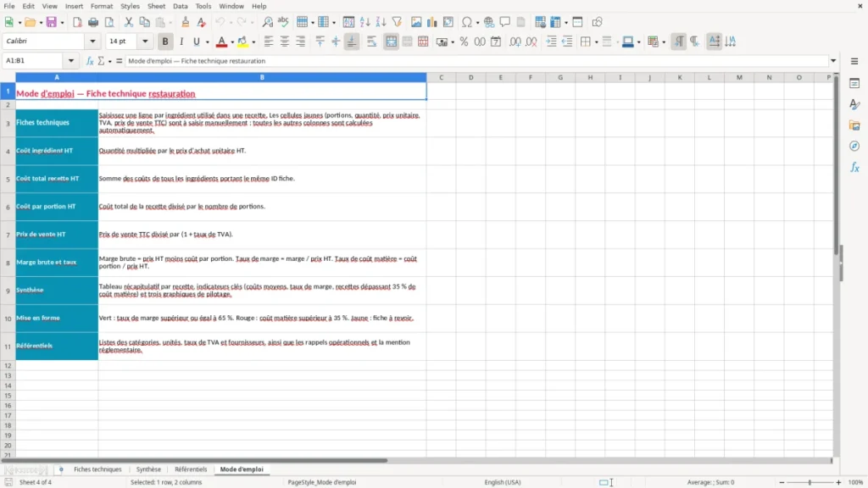Click the AutoFilter funnel icon
The height and width of the screenshot is (488, 868).
(x=397, y=22)
